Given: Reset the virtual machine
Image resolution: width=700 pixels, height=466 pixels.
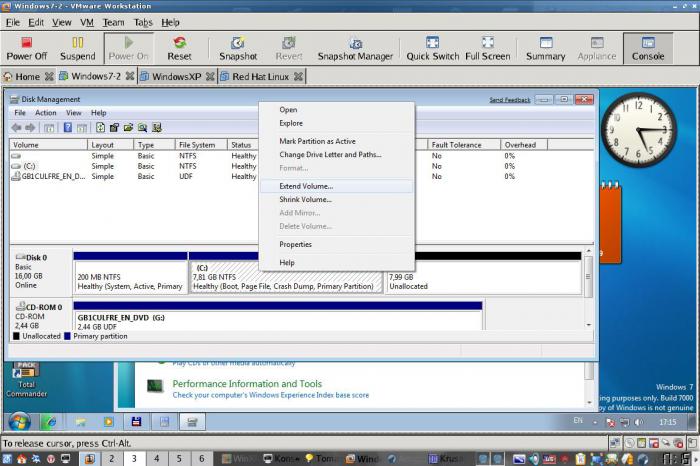Looking at the screenshot, I should tap(179, 48).
